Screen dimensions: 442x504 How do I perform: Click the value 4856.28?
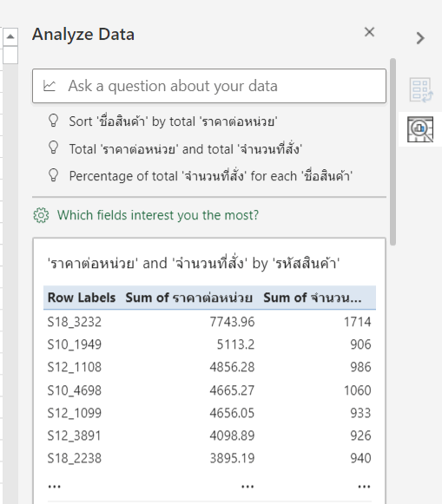[x=232, y=367]
